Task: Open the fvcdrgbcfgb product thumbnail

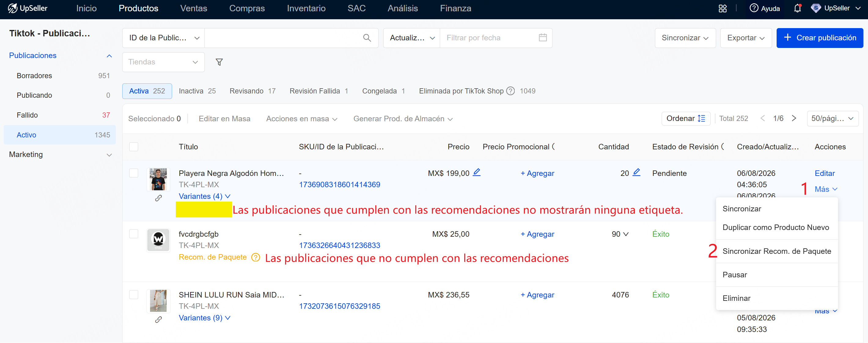Action: pos(158,240)
